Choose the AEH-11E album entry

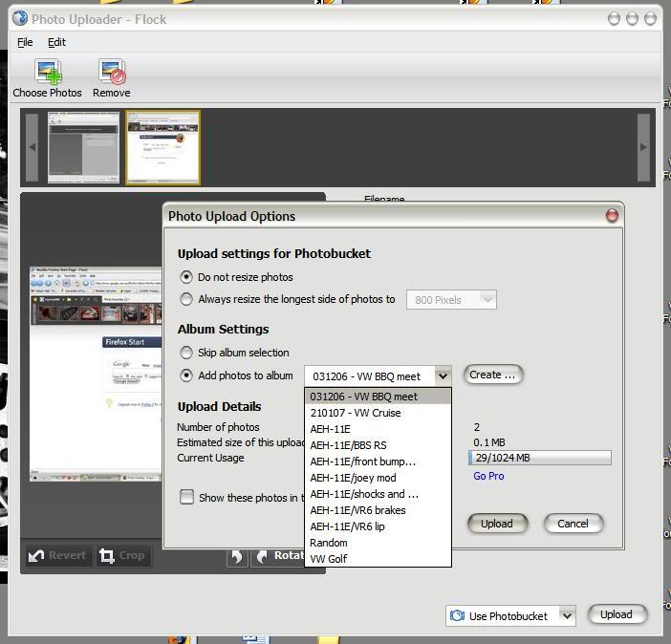point(378,429)
